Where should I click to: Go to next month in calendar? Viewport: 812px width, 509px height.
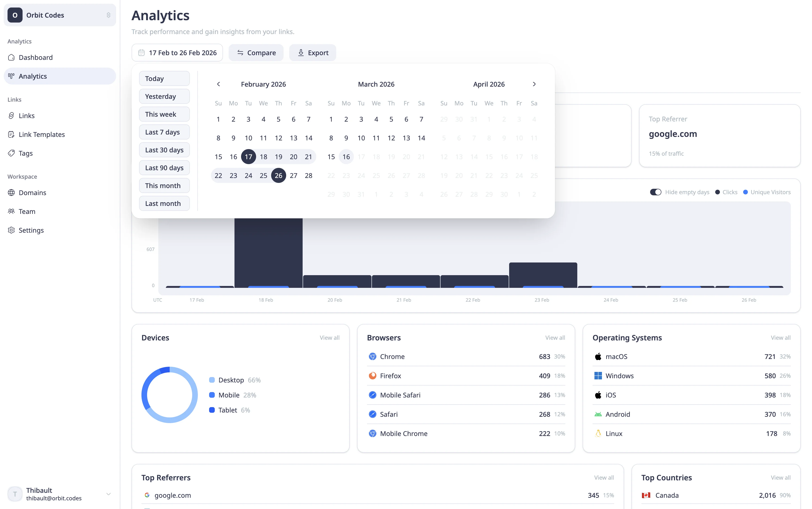(534, 84)
